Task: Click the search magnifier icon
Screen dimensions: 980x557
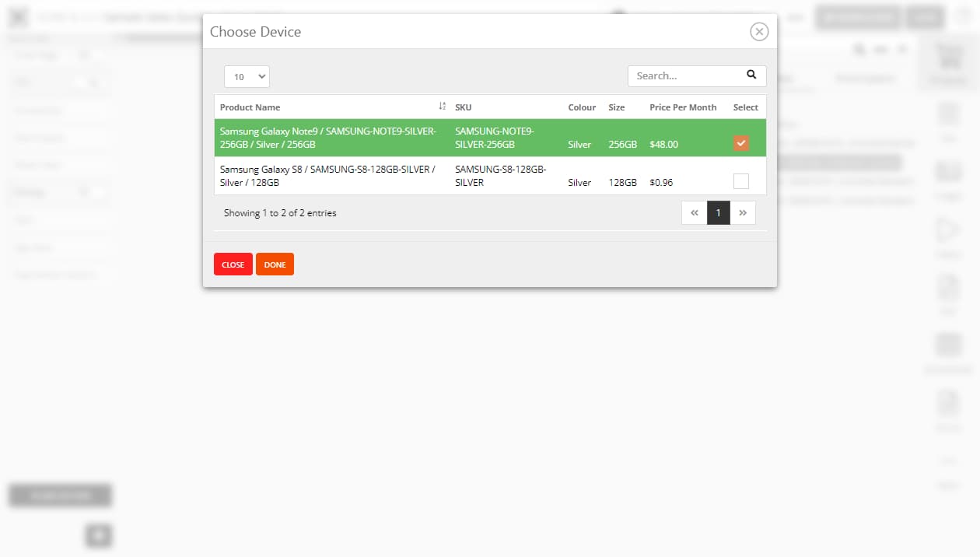Action: [751, 75]
